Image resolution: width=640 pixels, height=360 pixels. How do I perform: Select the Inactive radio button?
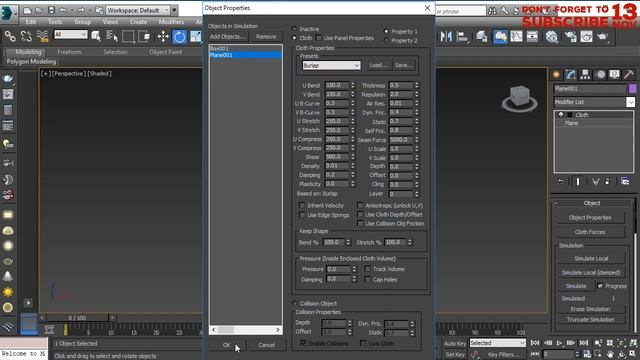point(294,29)
